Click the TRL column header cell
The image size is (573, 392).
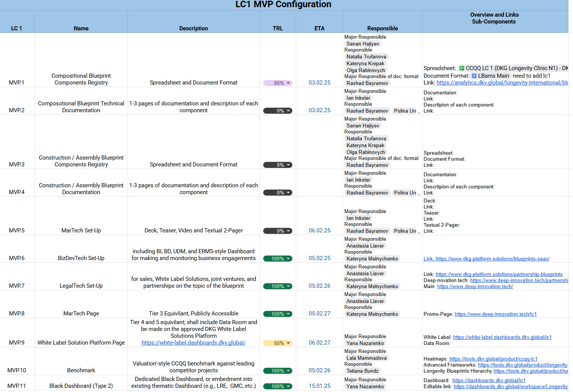pos(278,28)
